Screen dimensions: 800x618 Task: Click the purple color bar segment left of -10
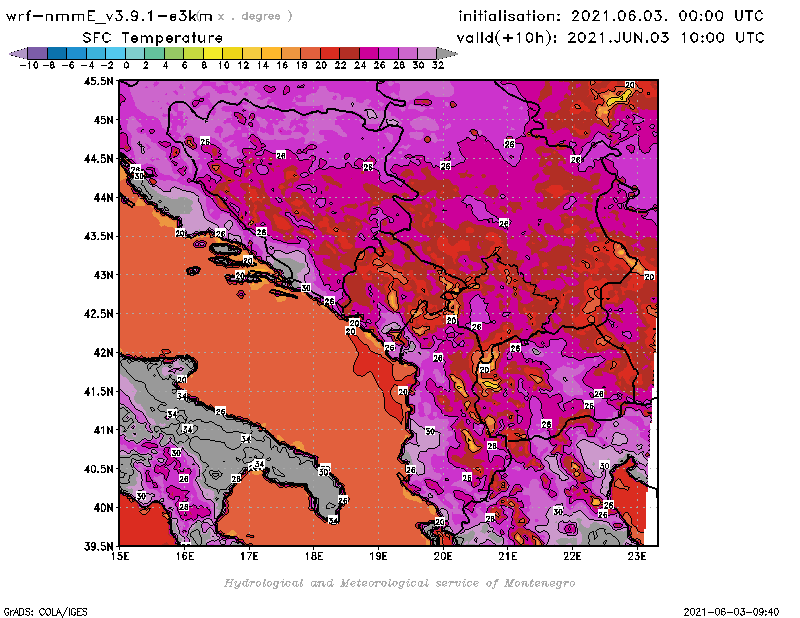tap(36, 53)
